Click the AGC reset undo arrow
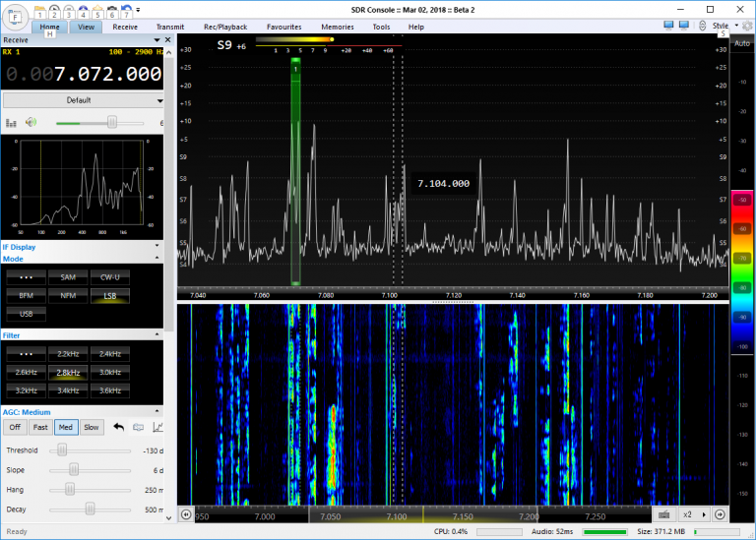 pyautogui.click(x=119, y=427)
